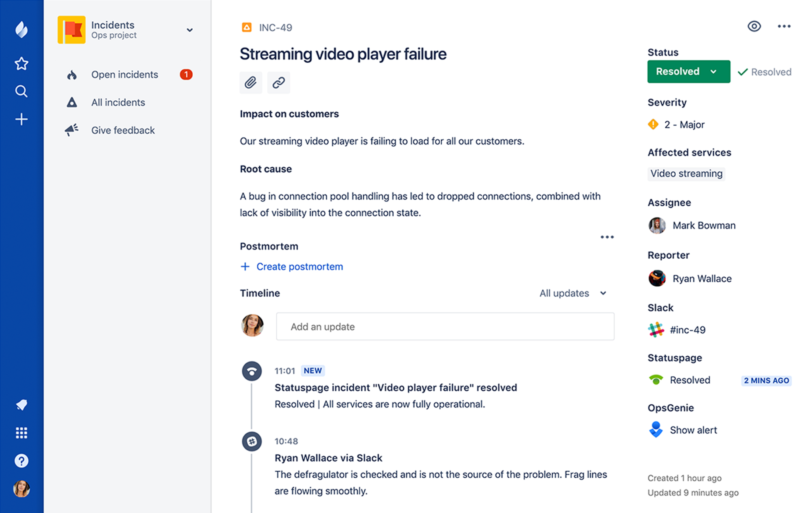Viewport: 812px width, 513px height.
Task: Open search from the left navigation bar
Action: (21, 91)
